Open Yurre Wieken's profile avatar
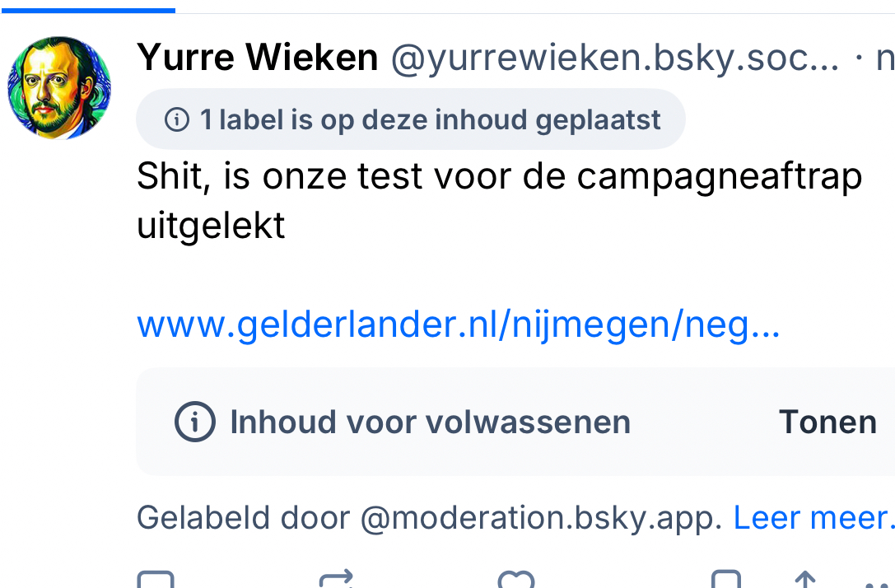Image resolution: width=895 pixels, height=588 pixels. pos(59,87)
